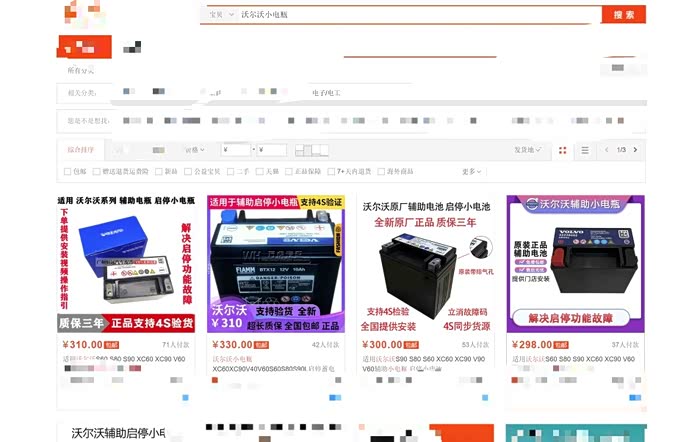
Task: Click the blue chat icon on ¥330.00 card
Action: click(x=335, y=398)
